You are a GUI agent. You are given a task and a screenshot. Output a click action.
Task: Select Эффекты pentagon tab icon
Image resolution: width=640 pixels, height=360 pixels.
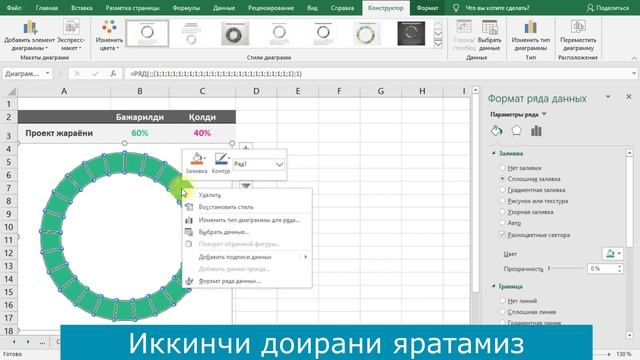(516, 131)
